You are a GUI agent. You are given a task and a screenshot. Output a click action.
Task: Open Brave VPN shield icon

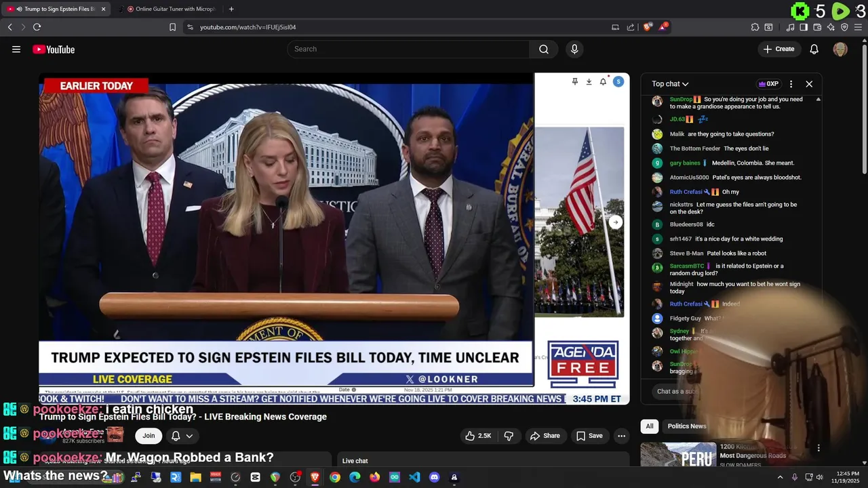(x=844, y=27)
